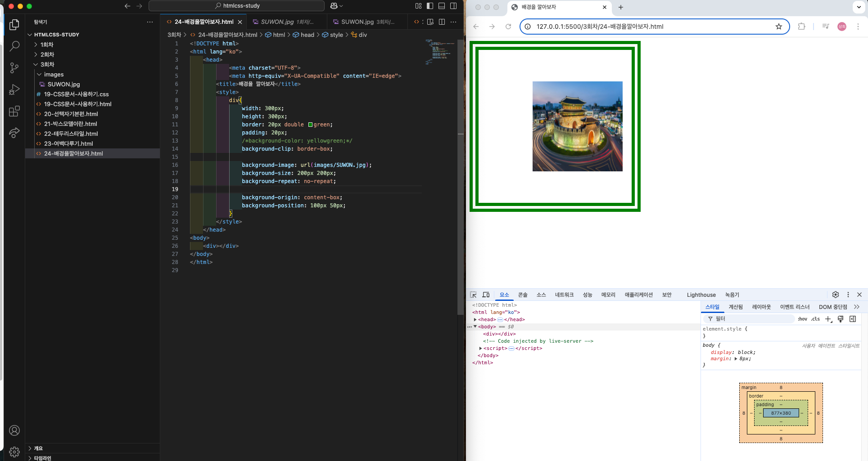
Task: Open Chrome Extensions puzzle icon
Action: tap(801, 27)
